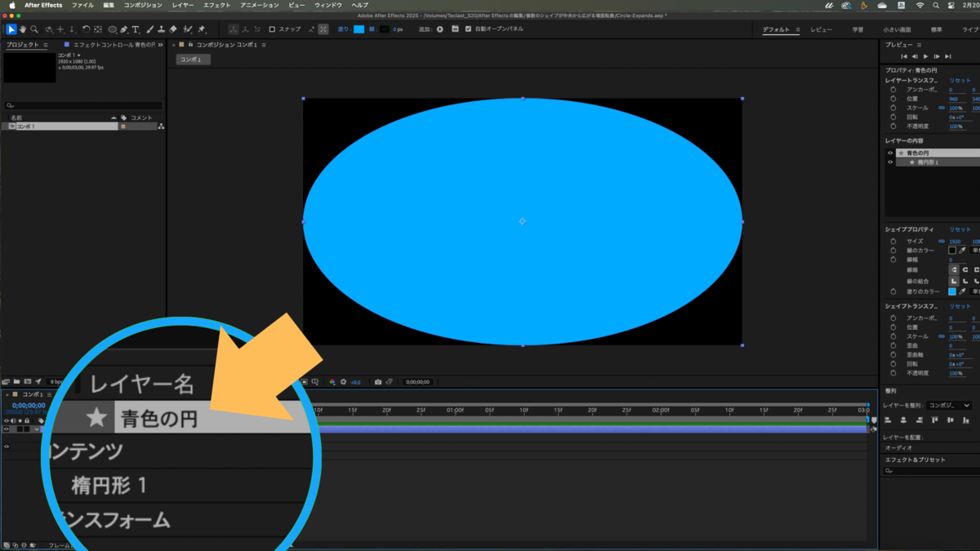Viewport: 980px width, 551px height.
Task: Toggle fill color stopwatch in shape properties
Action: click(x=893, y=291)
